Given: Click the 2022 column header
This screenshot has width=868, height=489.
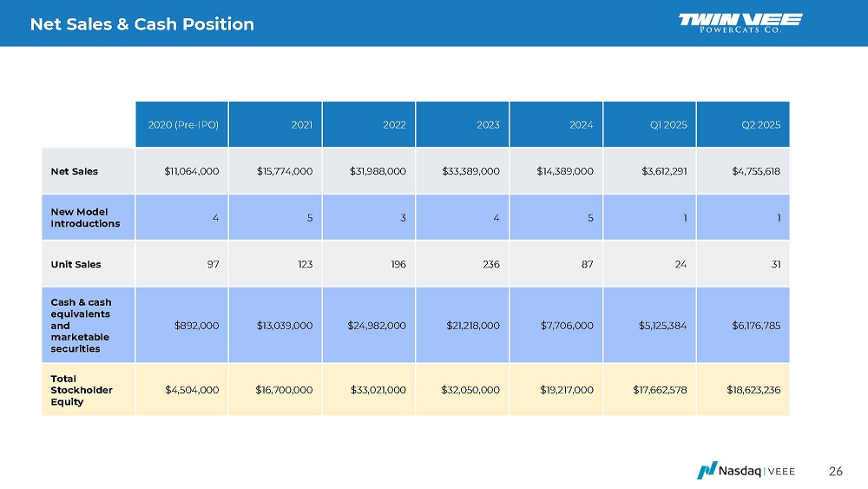Looking at the screenshot, I should [394, 125].
